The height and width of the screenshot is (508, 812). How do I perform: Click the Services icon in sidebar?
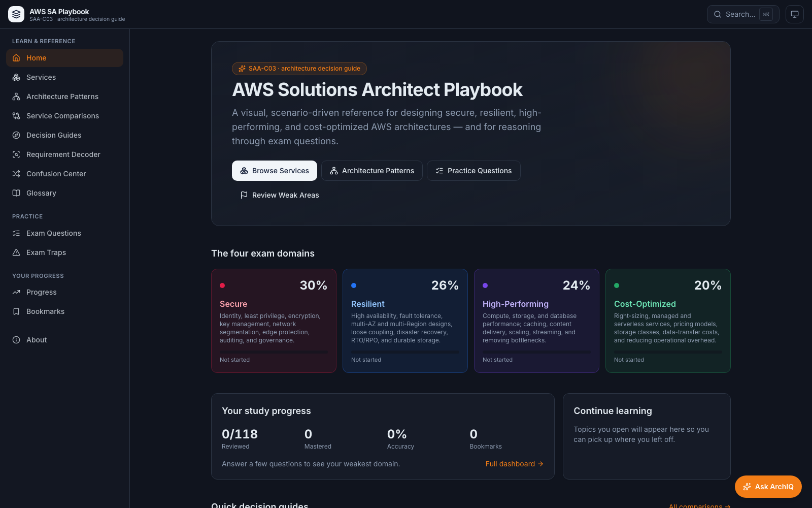[16, 77]
